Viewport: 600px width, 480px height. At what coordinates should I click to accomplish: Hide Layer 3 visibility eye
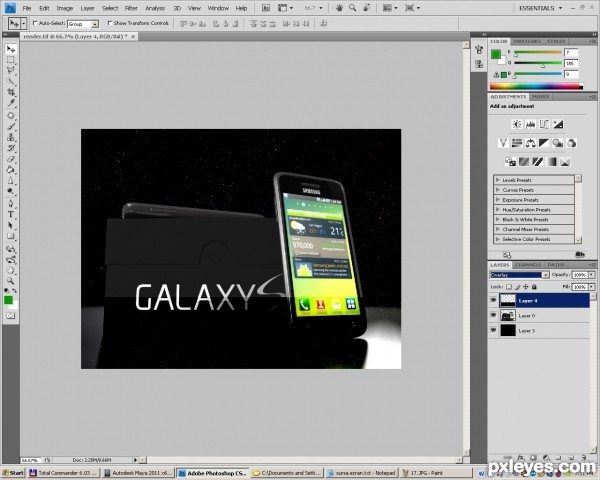click(493, 330)
